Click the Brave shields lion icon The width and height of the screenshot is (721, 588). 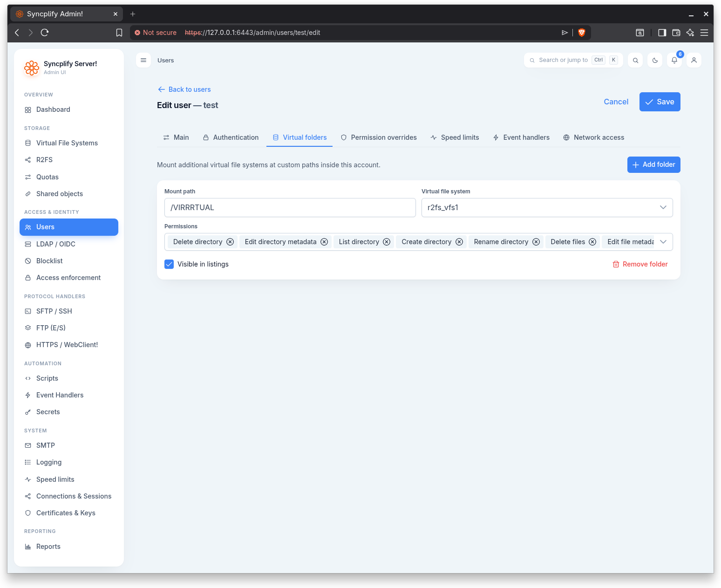582,33
